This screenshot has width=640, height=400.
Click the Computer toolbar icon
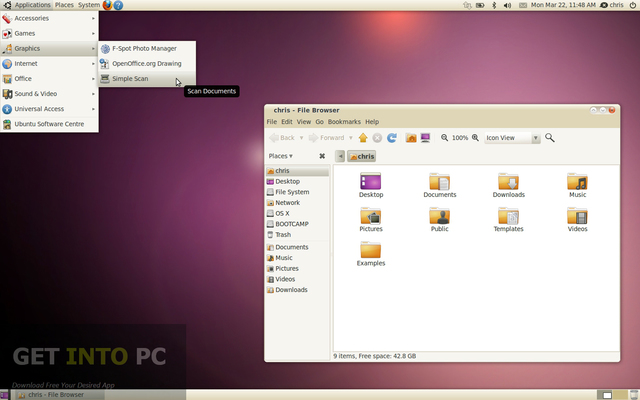click(425, 138)
